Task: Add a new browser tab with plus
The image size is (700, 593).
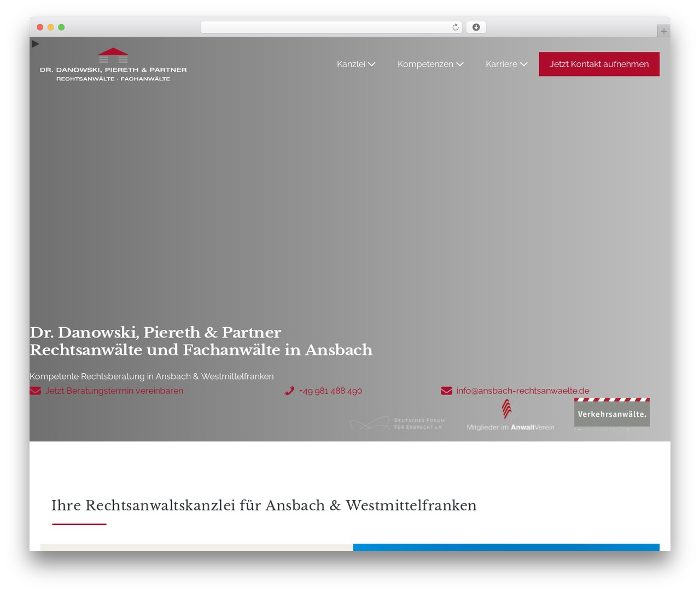Action: (663, 31)
